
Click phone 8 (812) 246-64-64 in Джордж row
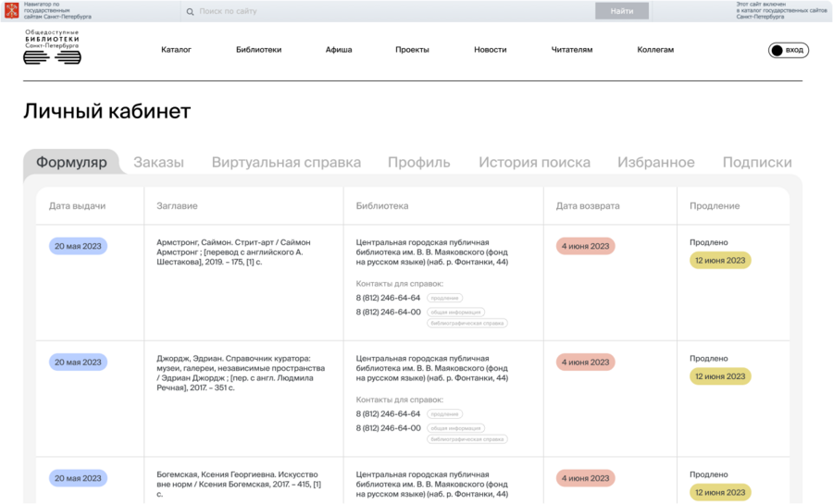tap(388, 413)
